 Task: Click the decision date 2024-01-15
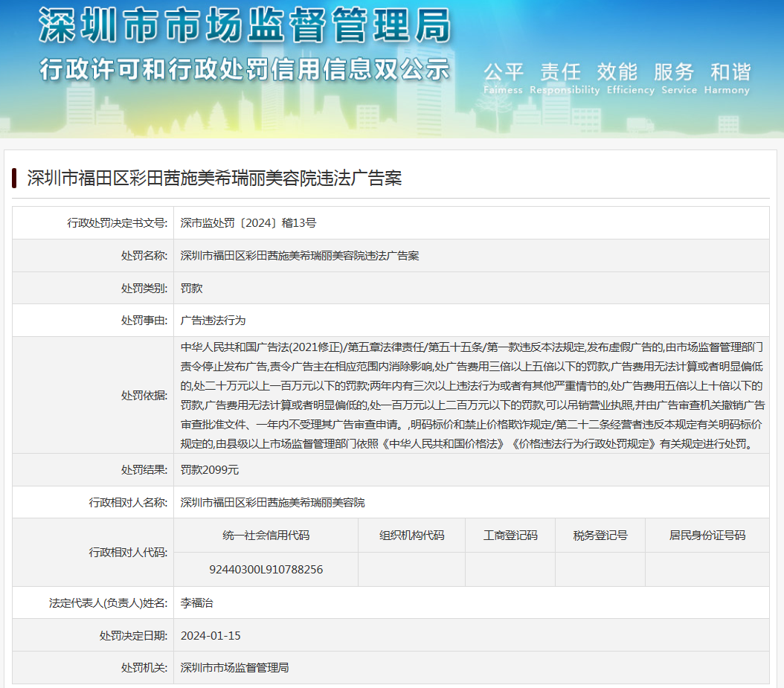click(211, 635)
